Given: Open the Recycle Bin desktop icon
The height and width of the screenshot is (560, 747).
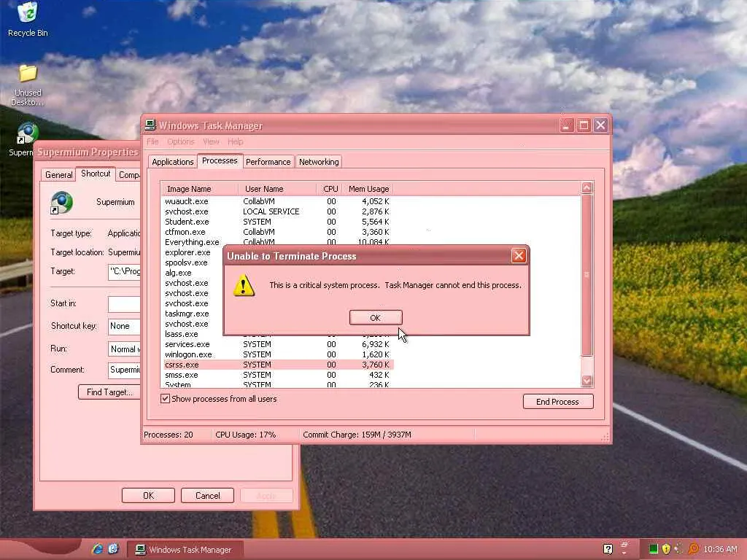Looking at the screenshot, I should pos(28,19).
